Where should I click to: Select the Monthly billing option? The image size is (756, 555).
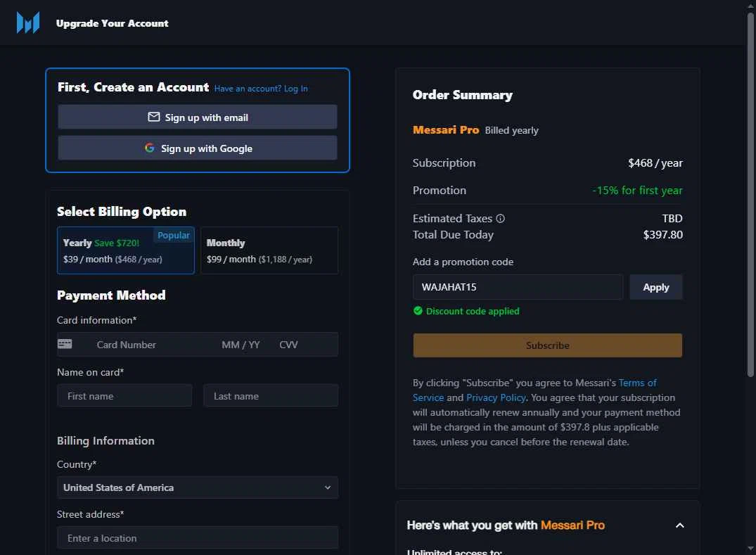(269, 250)
